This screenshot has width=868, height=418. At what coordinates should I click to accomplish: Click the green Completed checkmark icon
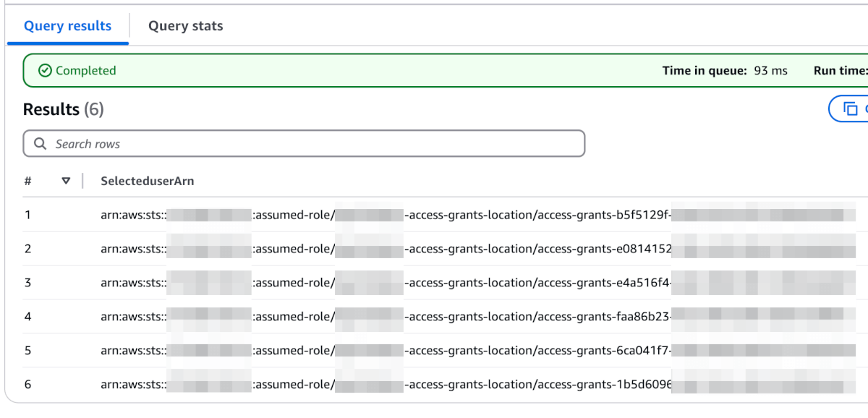(x=45, y=70)
